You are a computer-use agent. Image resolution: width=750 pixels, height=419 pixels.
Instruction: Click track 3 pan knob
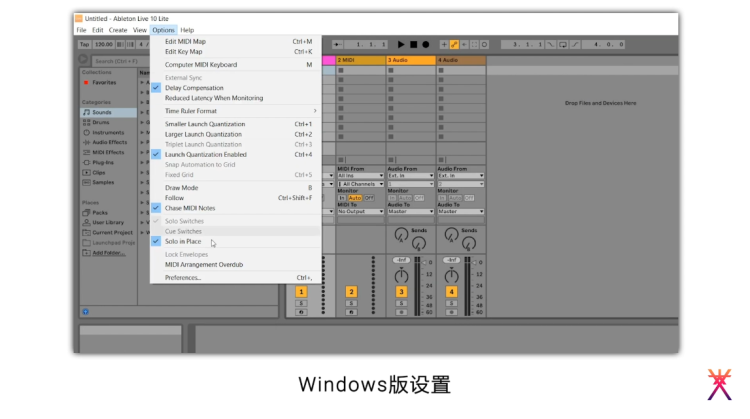click(401, 276)
